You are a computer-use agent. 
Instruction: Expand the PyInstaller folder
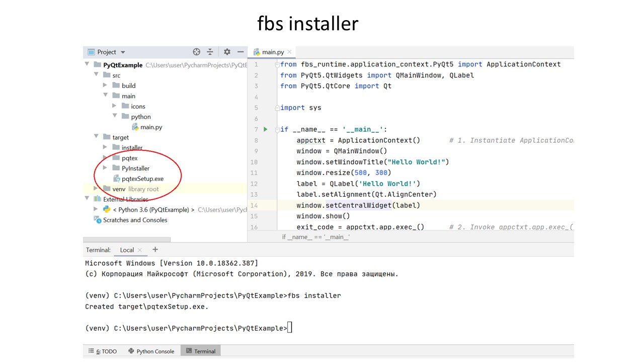pyautogui.click(x=105, y=168)
